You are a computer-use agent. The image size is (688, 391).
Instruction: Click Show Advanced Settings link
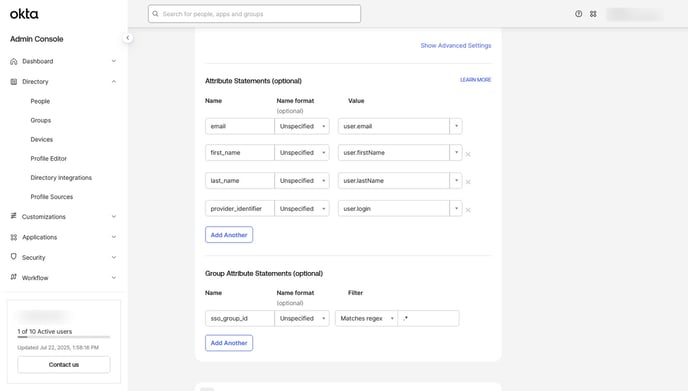(x=456, y=46)
